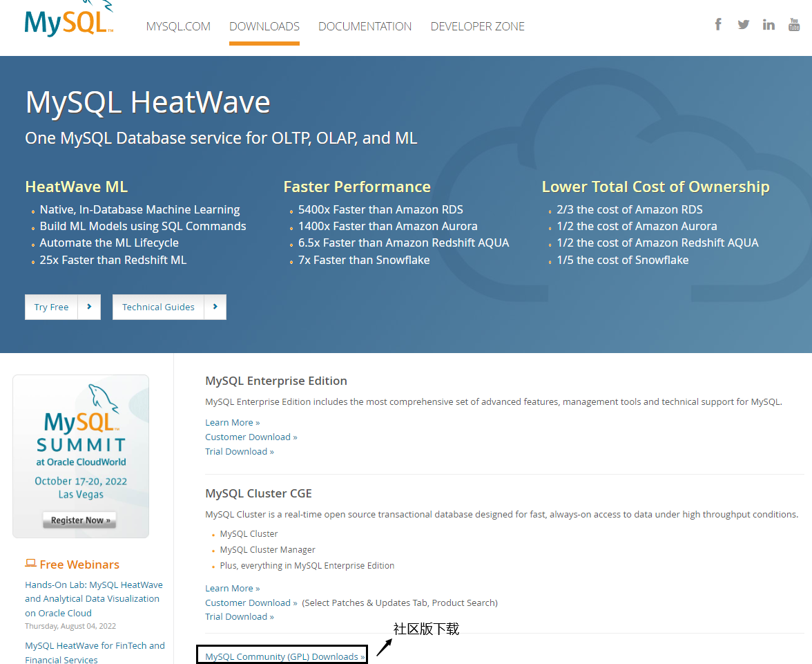Click 'Thursday, August 04, 2022' webinar date
Screen dimensions: 812x664
coord(70,626)
